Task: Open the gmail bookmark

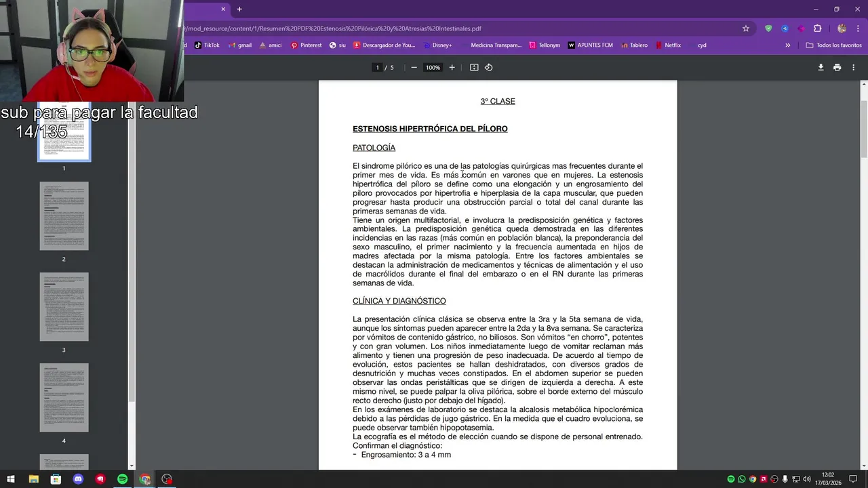Action: click(x=239, y=45)
